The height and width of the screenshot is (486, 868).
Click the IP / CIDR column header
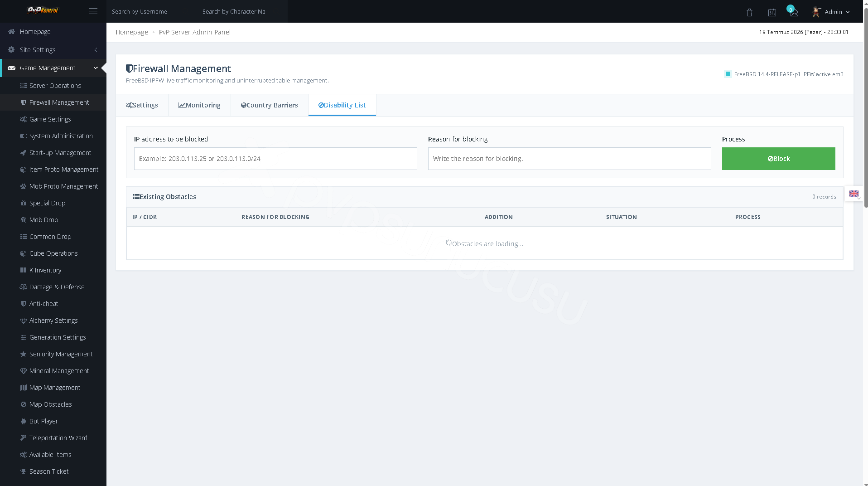[x=145, y=217]
